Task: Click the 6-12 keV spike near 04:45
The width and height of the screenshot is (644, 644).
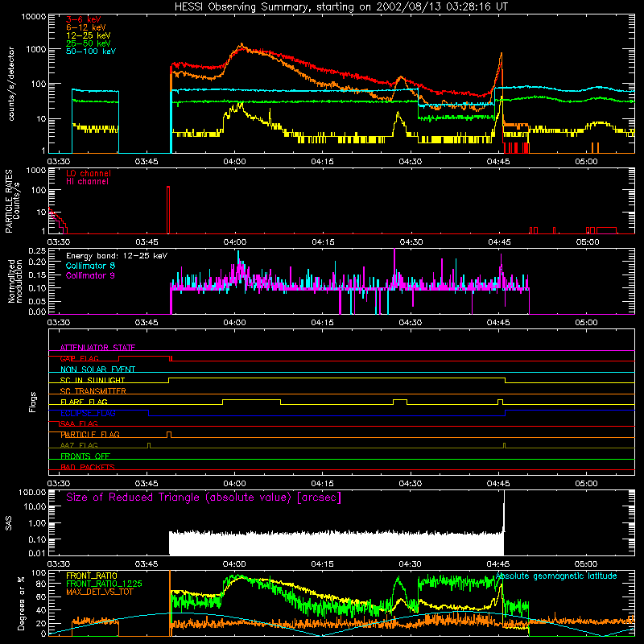Action: (501, 56)
